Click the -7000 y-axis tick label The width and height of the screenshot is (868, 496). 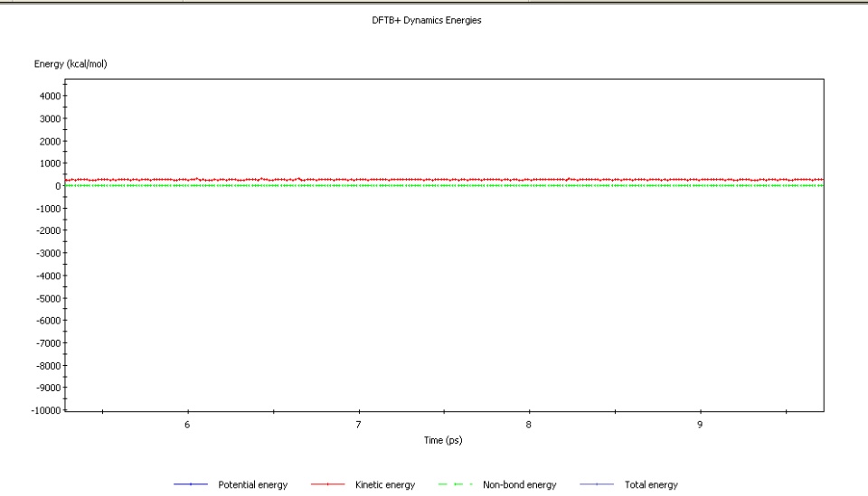click(x=48, y=343)
